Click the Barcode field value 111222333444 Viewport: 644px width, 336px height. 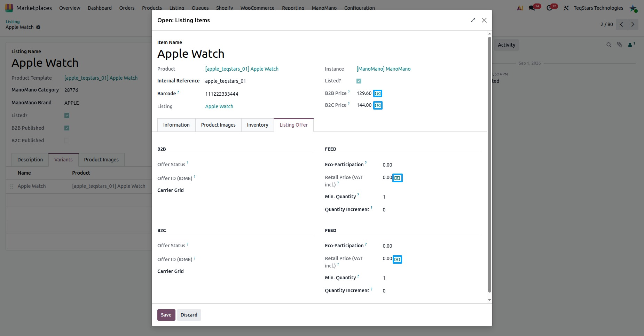(222, 94)
